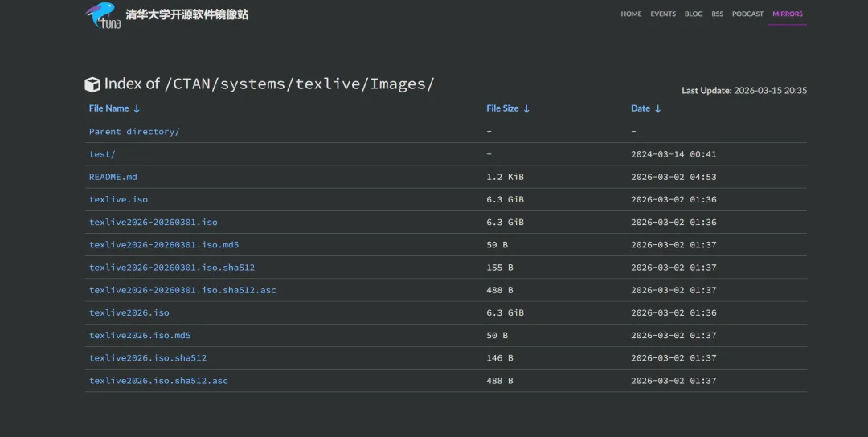Open the BLOG nav link
Viewport: 868px width, 437px height.
(693, 14)
